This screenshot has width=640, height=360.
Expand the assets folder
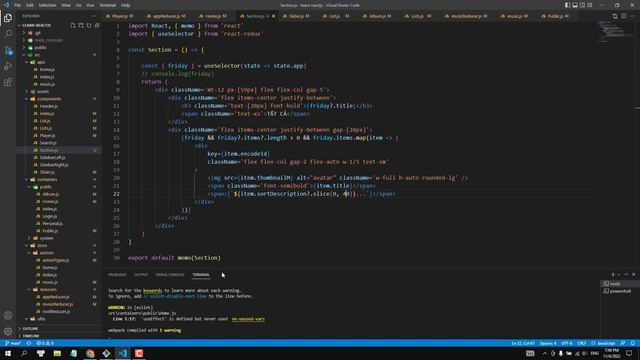43,91
